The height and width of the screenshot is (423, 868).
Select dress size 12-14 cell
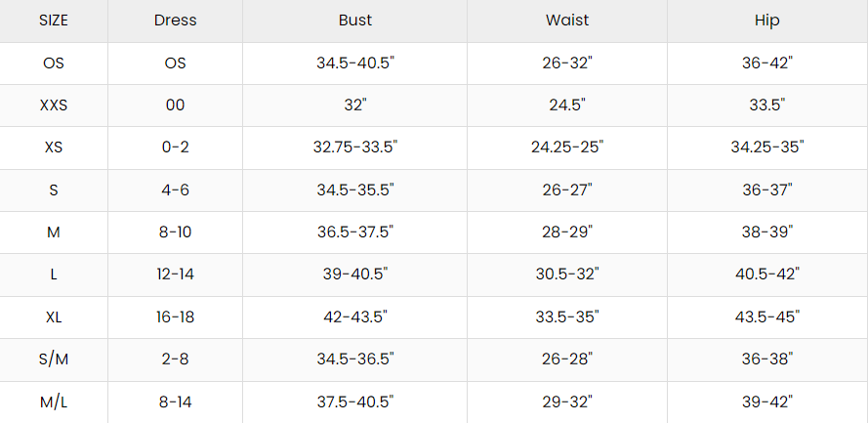(176, 275)
